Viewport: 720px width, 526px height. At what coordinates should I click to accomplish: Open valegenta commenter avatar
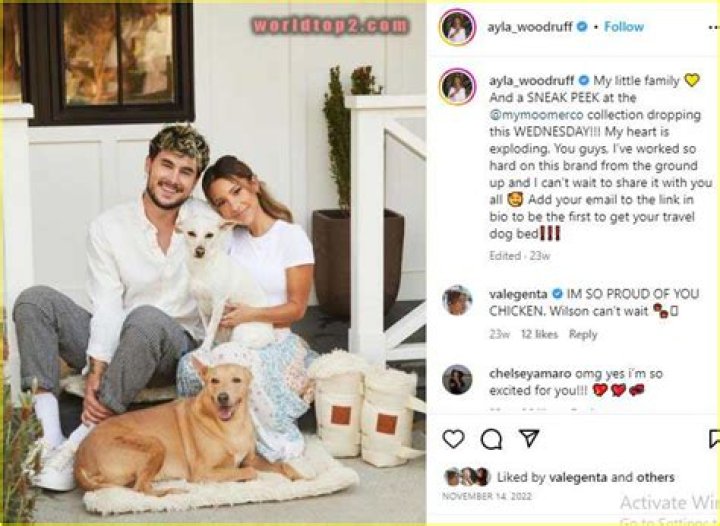click(x=457, y=301)
